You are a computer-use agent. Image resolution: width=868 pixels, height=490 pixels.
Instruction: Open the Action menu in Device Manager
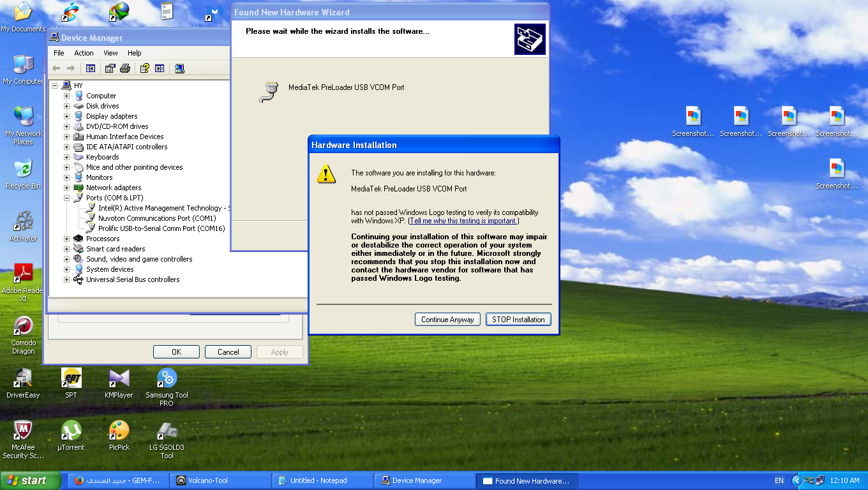(x=84, y=53)
